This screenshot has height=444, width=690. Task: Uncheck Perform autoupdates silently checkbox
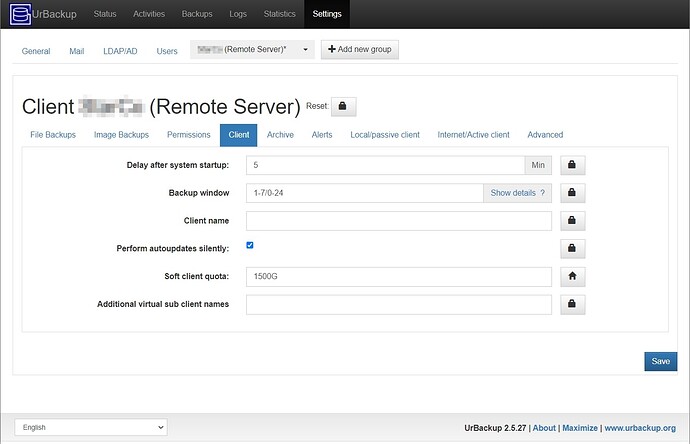pyautogui.click(x=250, y=245)
